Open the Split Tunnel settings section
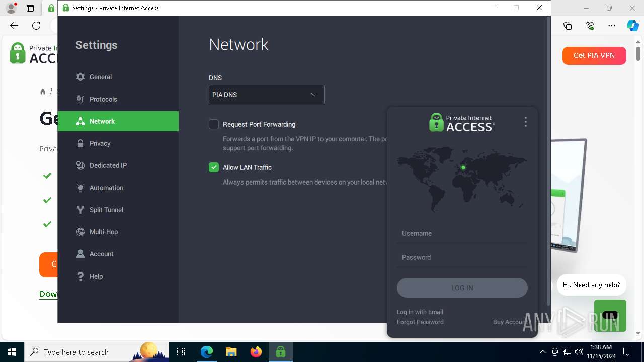Image resolution: width=644 pixels, height=362 pixels. pyautogui.click(x=118, y=210)
